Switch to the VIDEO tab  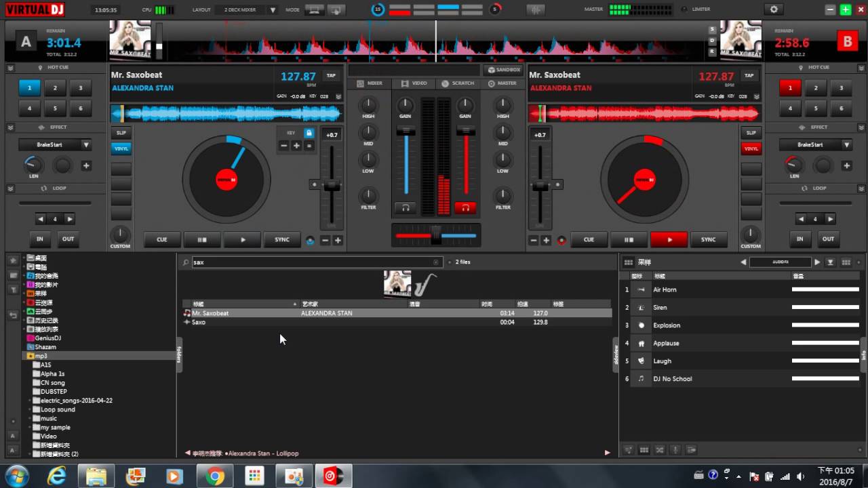(x=414, y=83)
